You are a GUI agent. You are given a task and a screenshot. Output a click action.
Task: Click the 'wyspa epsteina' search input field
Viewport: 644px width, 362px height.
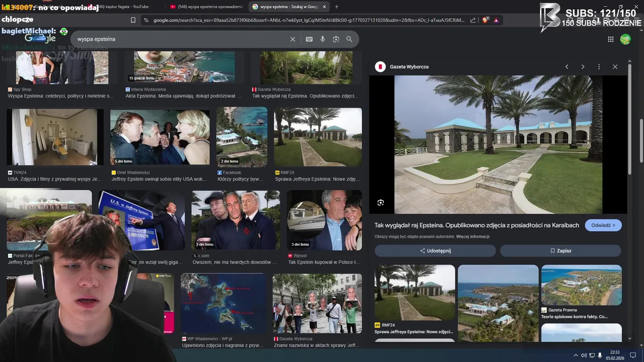181,39
